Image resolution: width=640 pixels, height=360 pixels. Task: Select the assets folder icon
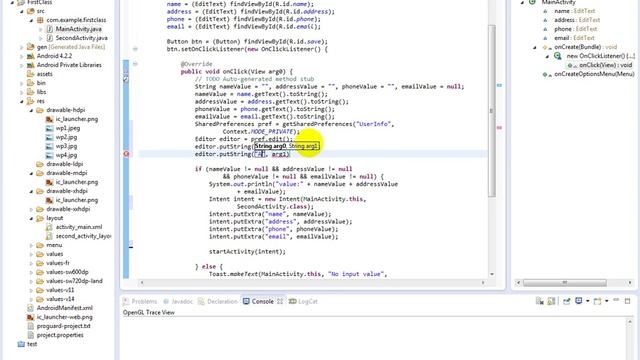pyautogui.click(x=30, y=74)
